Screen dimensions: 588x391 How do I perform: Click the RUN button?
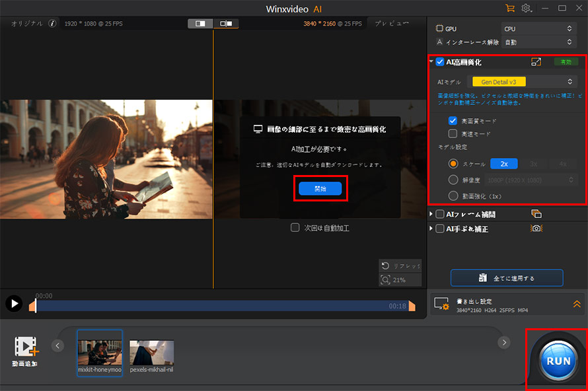coord(558,361)
